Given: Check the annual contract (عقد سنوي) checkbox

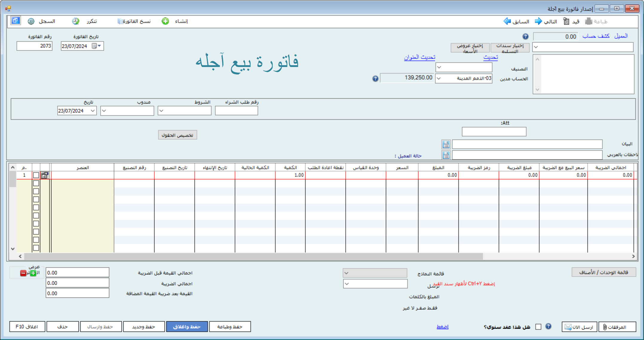Looking at the screenshot, I should [538, 327].
